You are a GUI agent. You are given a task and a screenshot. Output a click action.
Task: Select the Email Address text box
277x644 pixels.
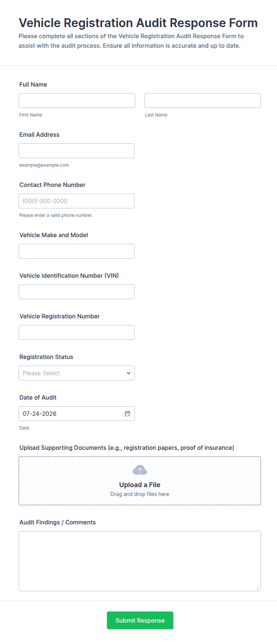pos(77,151)
